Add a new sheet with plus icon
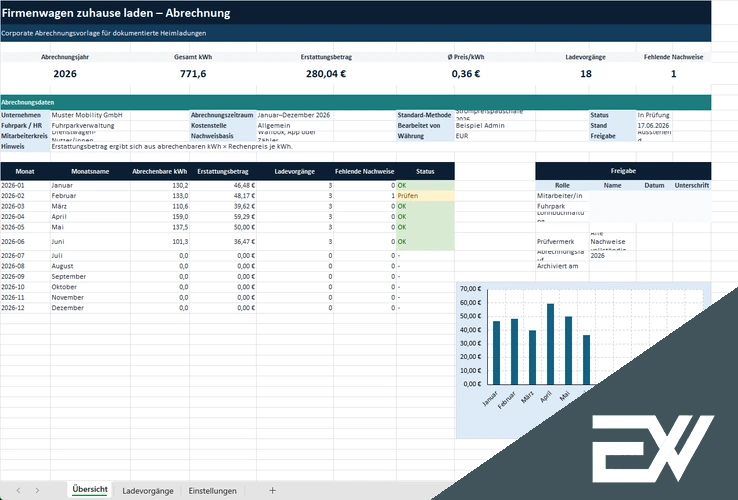 pos(272,491)
